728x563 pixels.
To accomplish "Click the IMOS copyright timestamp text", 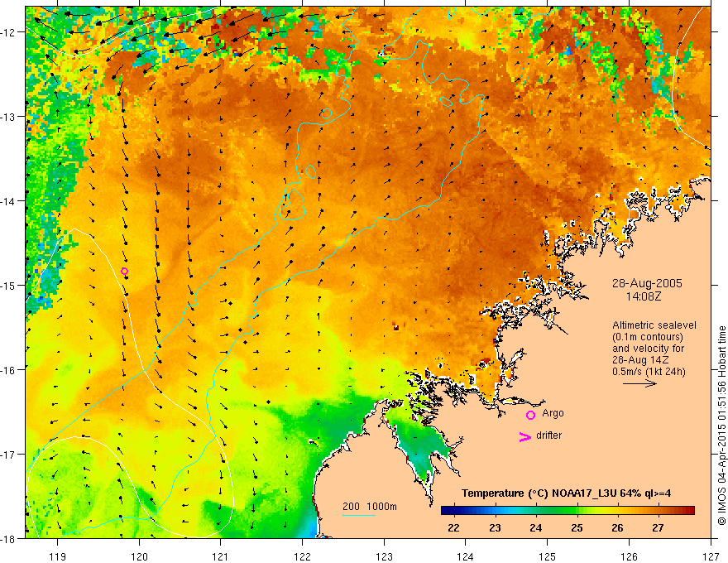I will coord(721,426).
